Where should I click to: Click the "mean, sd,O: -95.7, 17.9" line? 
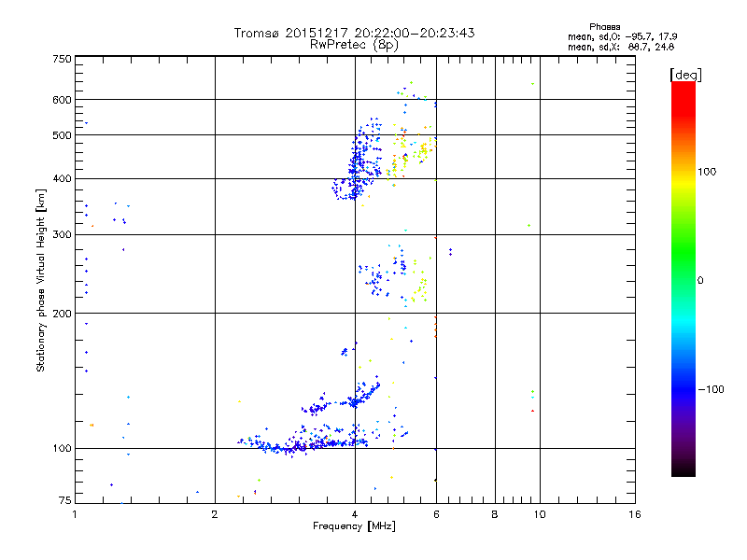(622, 36)
